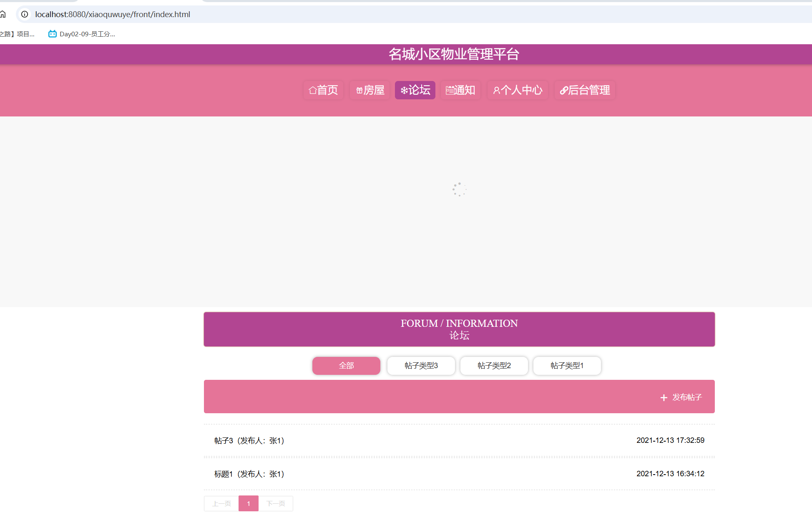This screenshot has width=812, height=523.
Task: Select the 全部 category filter
Action: [x=346, y=366]
